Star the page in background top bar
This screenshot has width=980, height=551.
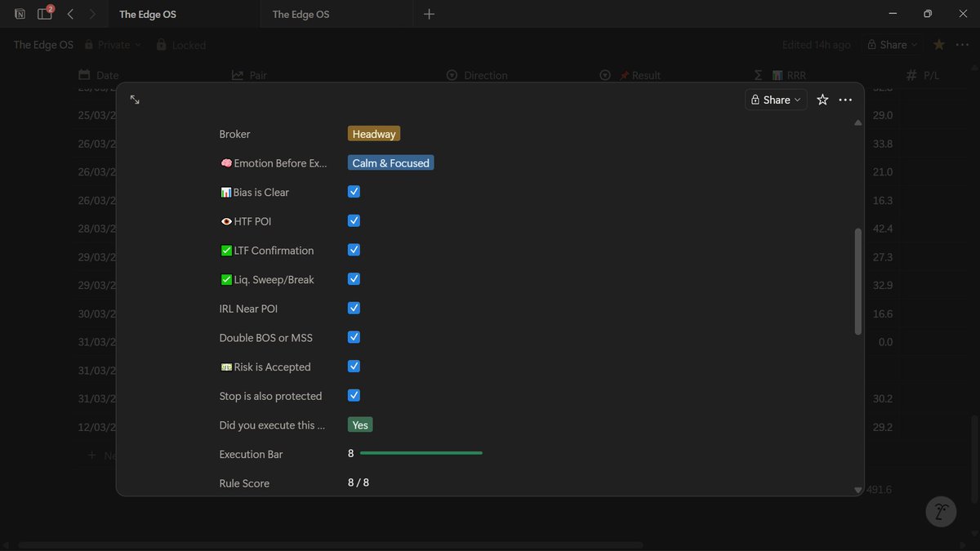pyautogui.click(x=939, y=45)
